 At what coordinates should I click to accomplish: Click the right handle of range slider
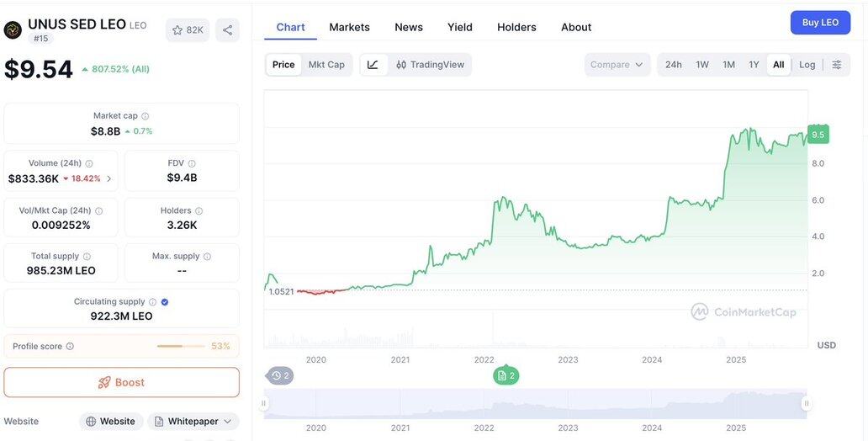pyautogui.click(x=807, y=403)
